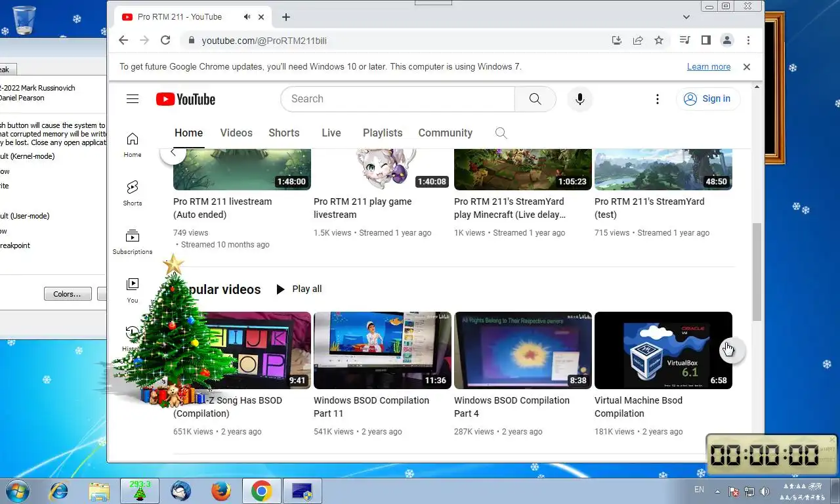Click the Christmas tree countdown taskbar item
The image size is (840, 504).
(140, 491)
